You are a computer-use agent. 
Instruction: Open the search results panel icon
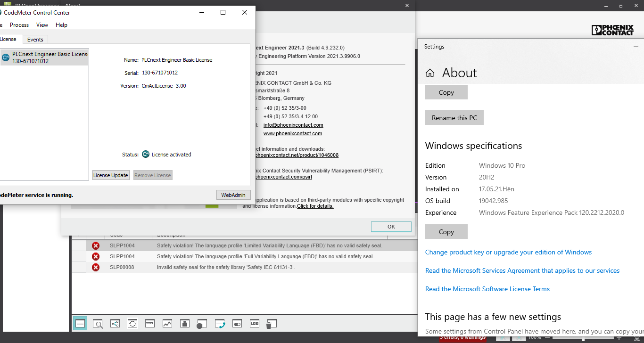[x=98, y=324]
